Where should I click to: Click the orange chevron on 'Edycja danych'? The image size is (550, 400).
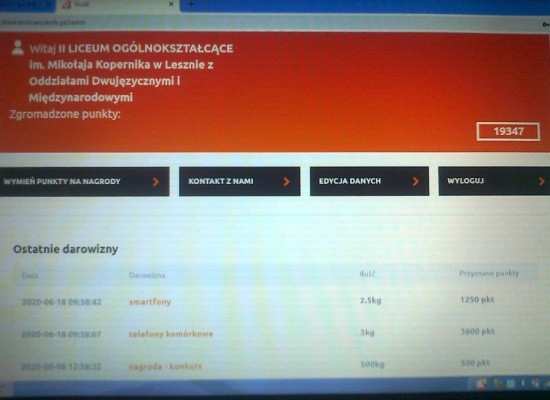(x=416, y=181)
